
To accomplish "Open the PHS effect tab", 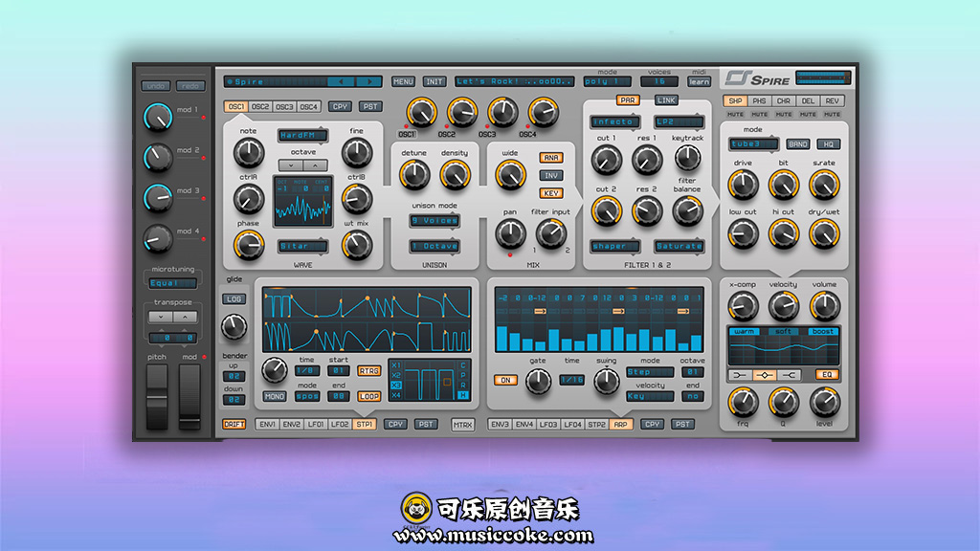I will (759, 100).
